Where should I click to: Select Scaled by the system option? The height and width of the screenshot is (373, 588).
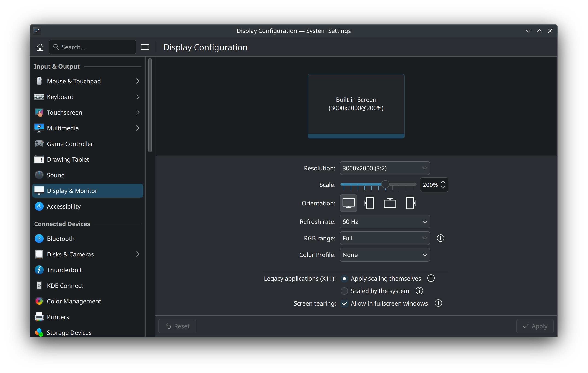click(x=344, y=291)
